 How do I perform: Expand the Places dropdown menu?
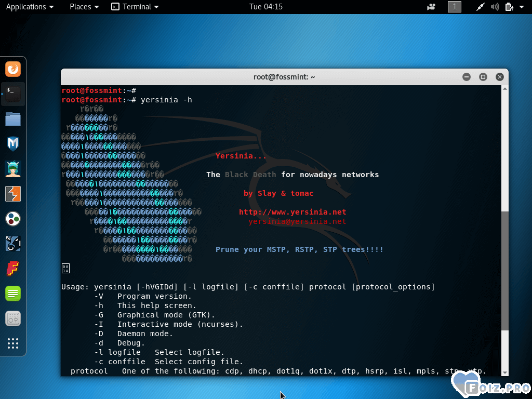click(x=84, y=7)
